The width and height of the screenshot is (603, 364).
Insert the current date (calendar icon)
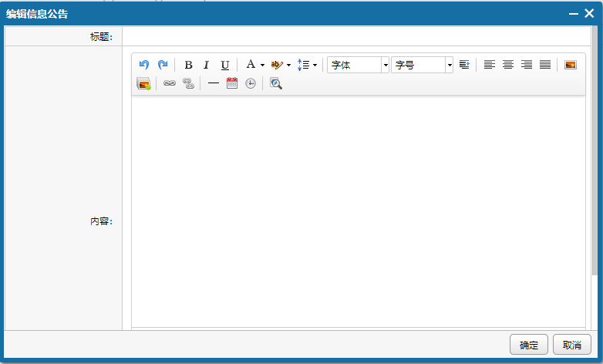[x=232, y=83]
